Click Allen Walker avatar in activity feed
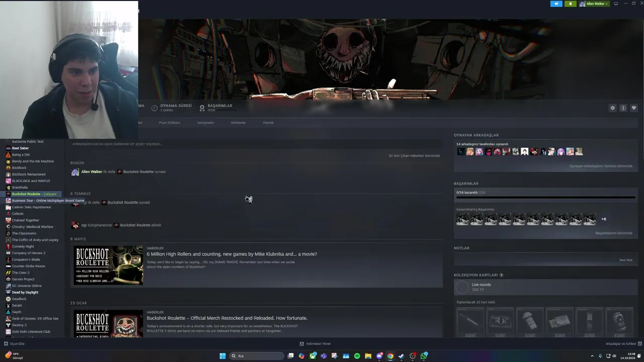This screenshot has height=362, width=644. (75, 172)
